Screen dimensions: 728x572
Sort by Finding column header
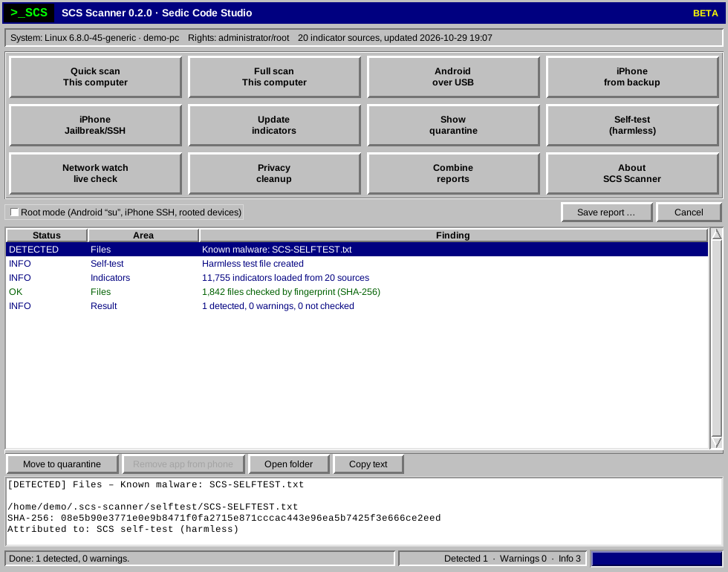tap(453, 235)
